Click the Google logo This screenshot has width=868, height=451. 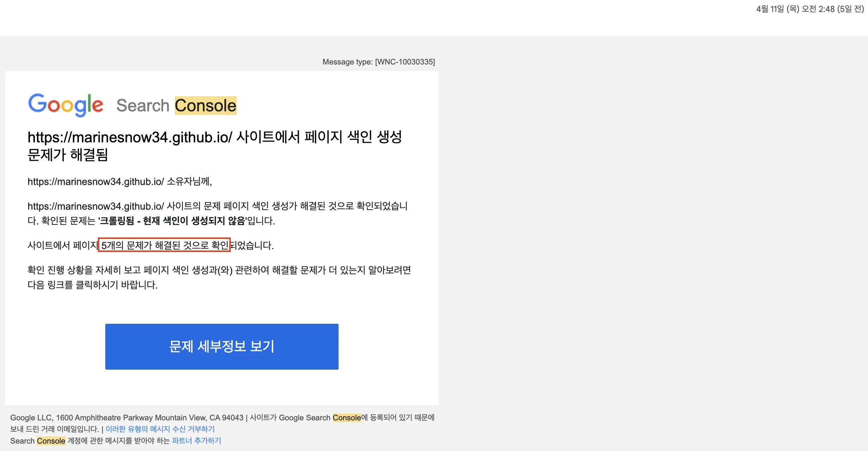(x=67, y=105)
